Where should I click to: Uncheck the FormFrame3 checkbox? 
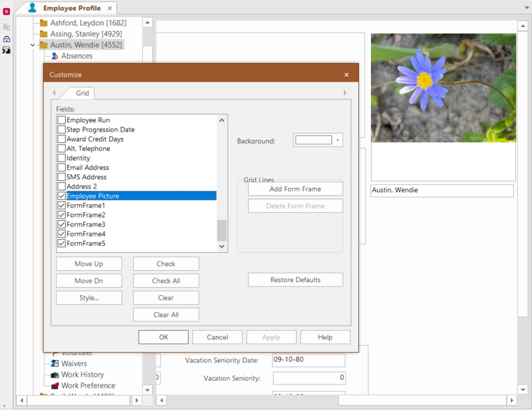click(x=60, y=224)
